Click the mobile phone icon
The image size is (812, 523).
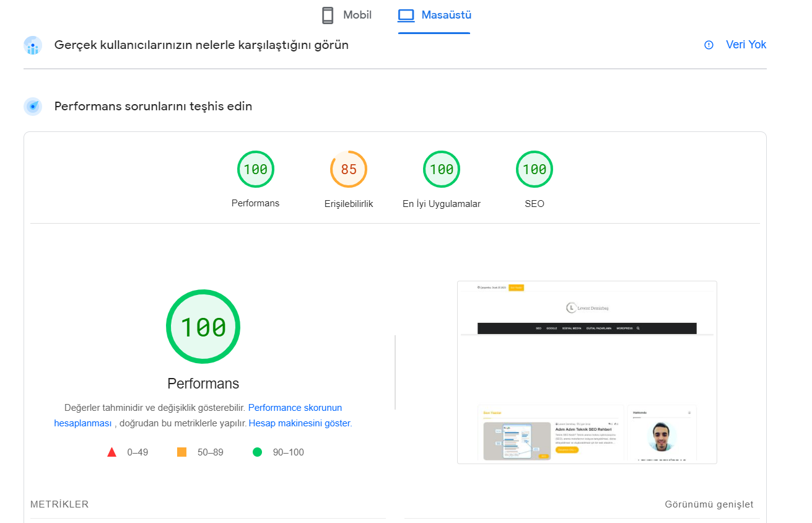pos(328,15)
